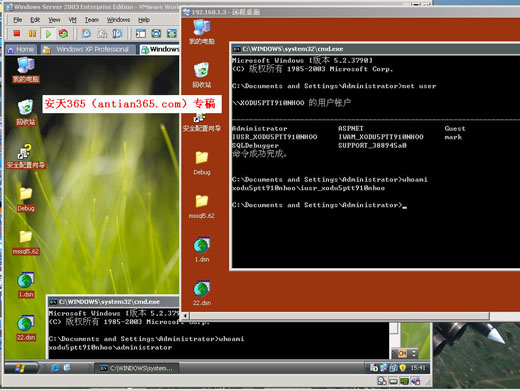Click the Reset VM circular arrows icon
The height and width of the screenshot is (391, 520).
63,33
